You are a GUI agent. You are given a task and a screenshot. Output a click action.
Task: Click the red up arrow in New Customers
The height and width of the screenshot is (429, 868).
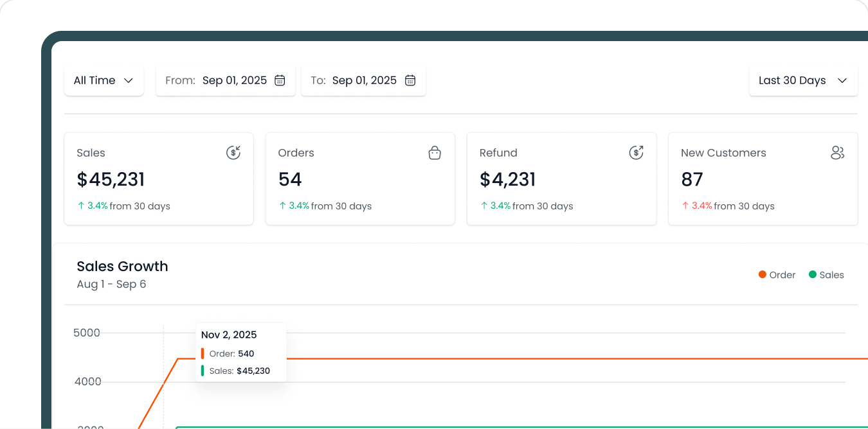pyautogui.click(x=685, y=206)
